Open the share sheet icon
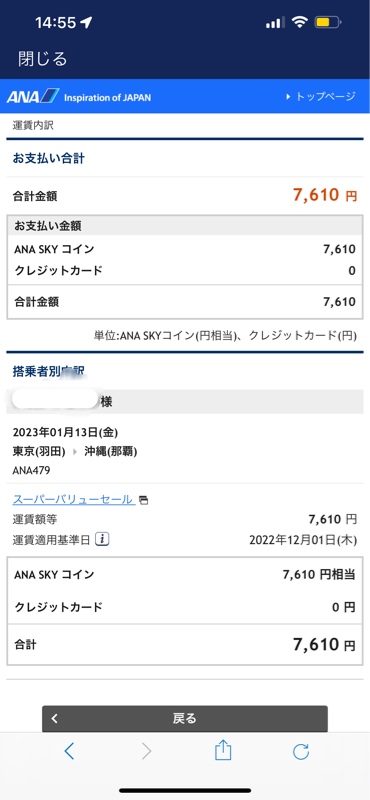 tap(223, 751)
